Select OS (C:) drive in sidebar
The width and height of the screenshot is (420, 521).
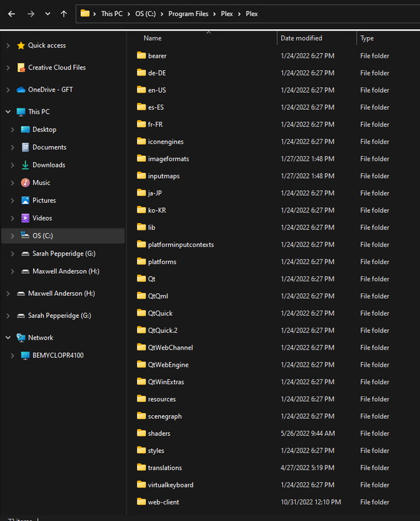[x=42, y=236]
